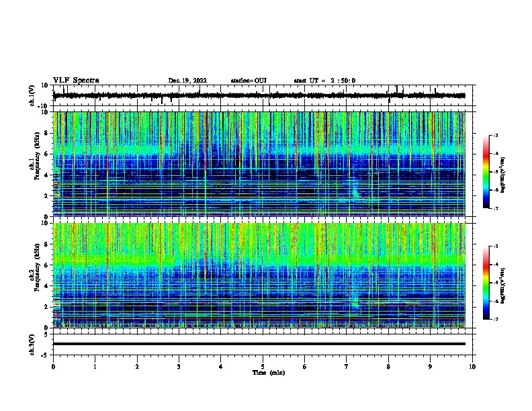Click time axis tick label "5"

(263, 367)
